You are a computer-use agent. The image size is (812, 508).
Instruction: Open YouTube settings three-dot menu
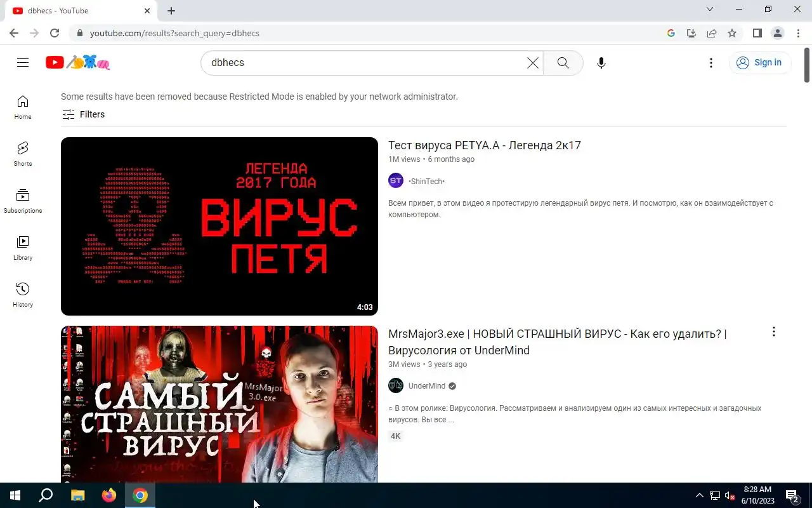(711, 62)
